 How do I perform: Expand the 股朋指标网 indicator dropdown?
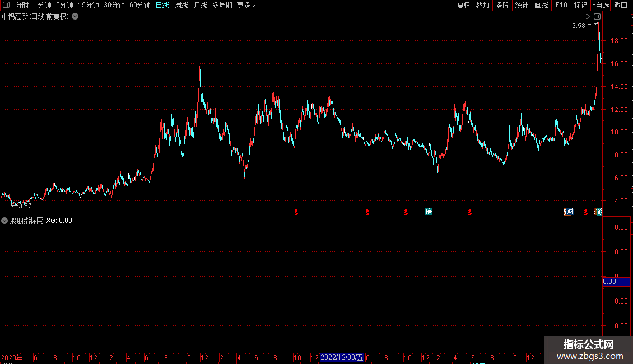pos(4,221)
